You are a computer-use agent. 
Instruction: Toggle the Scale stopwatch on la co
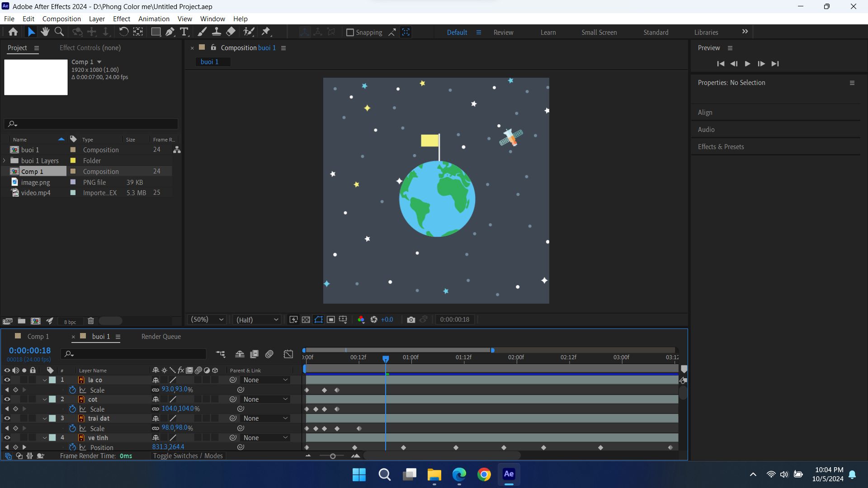tap(72, 390)
